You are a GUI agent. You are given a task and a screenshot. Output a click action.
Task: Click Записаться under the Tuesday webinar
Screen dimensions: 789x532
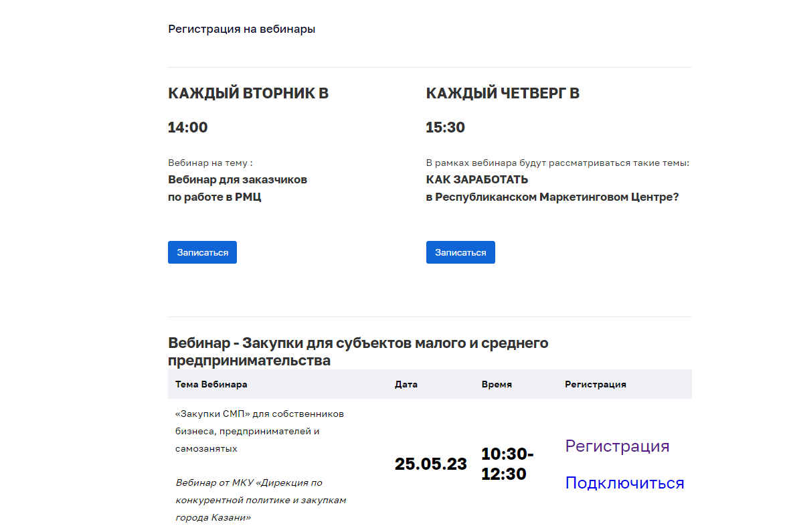point(202,252)
